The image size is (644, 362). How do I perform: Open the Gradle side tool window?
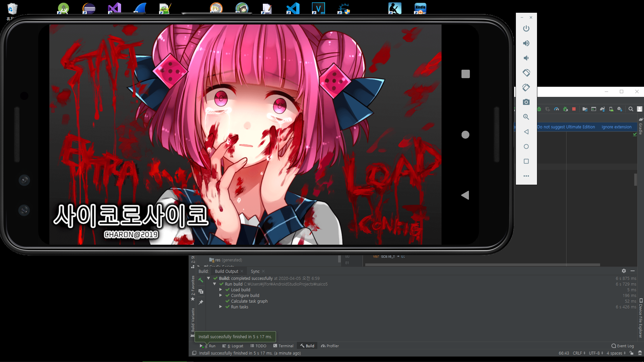point(641,126)
